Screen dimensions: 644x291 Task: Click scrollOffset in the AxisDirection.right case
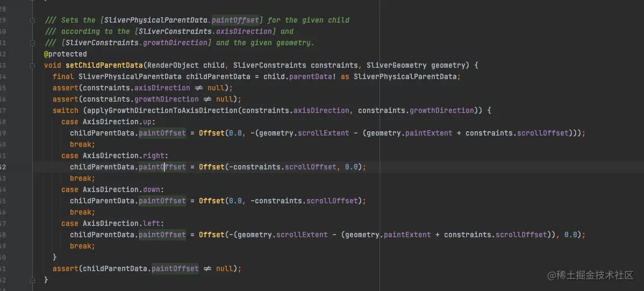[x=311, y=167]
